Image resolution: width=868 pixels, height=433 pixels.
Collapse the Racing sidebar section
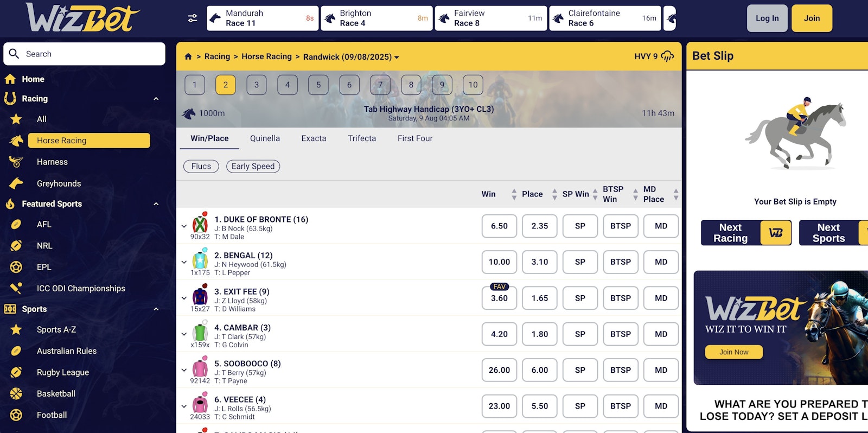pyautogui.click(x=157, y=98)
